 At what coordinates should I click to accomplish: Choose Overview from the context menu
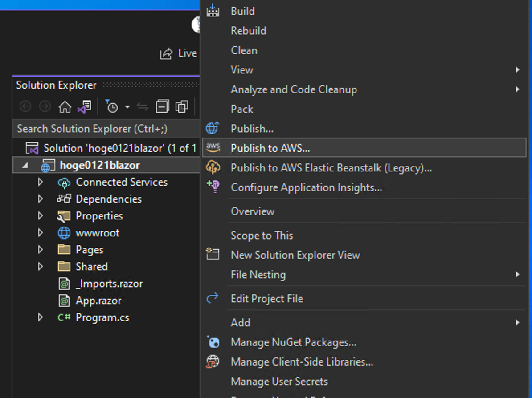coord(364,211)
